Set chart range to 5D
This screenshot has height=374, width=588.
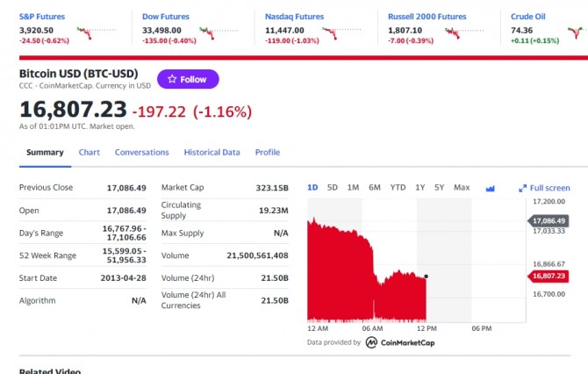[333, 187]
